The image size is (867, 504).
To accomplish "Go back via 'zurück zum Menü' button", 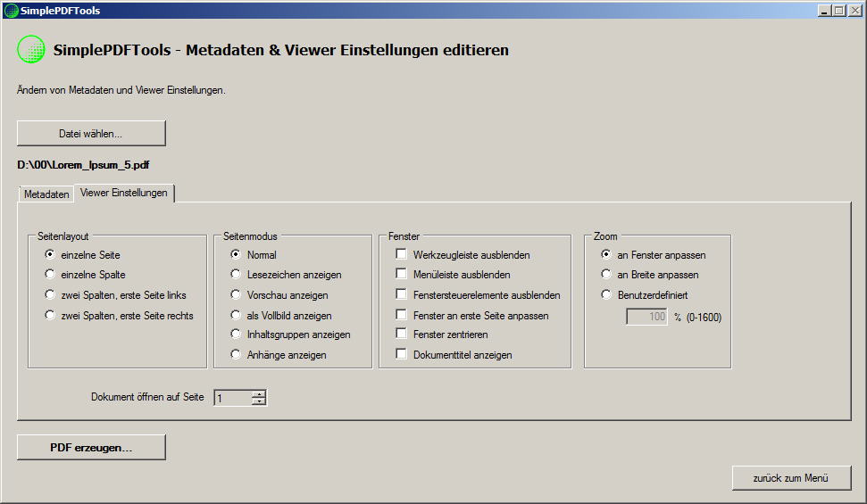I will pyautogui.click(x=791, y=478).
